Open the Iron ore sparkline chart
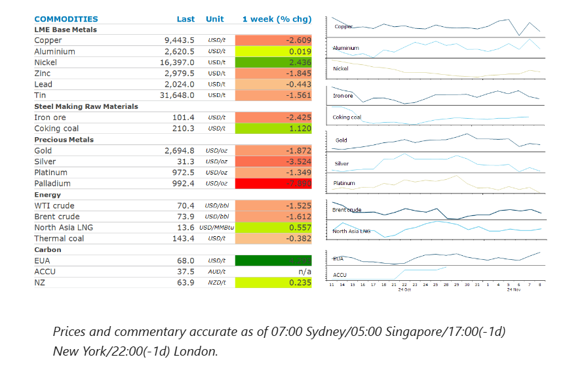This screenshot has width=588, height=374. tap(436, 95)
